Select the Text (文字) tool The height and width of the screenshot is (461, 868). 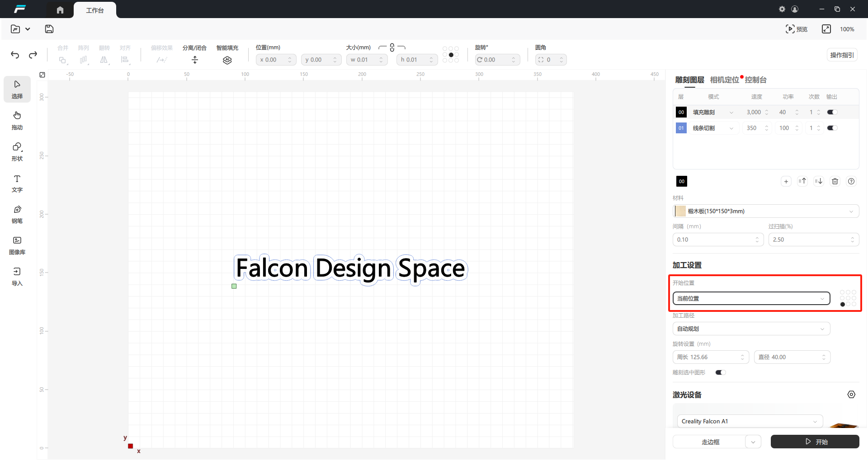coord(17,183)
